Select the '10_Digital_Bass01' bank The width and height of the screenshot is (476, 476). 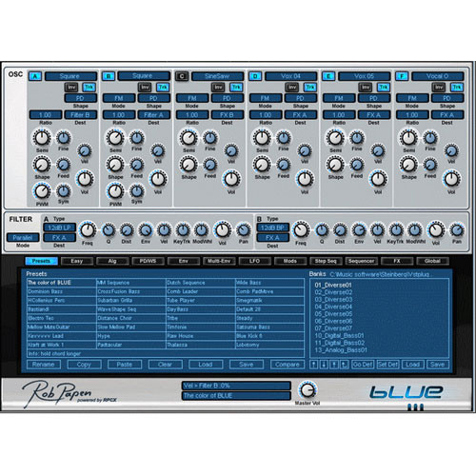tap(339, 335)
